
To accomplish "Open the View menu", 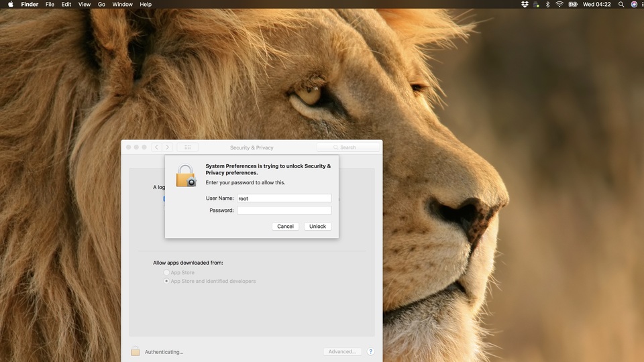I will pos(85,5).
